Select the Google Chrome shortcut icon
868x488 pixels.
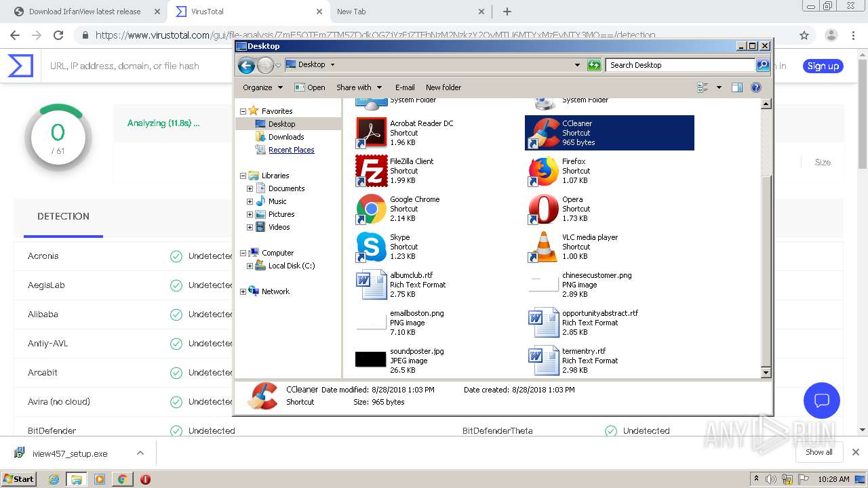click(x=372, y=209)
